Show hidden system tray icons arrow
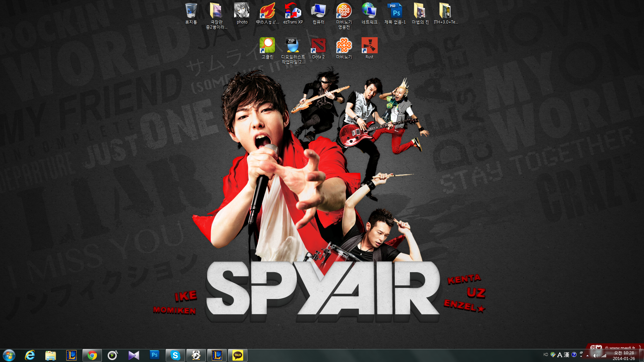The height and width of the screenshot is (362, 644). click(587, 355)
